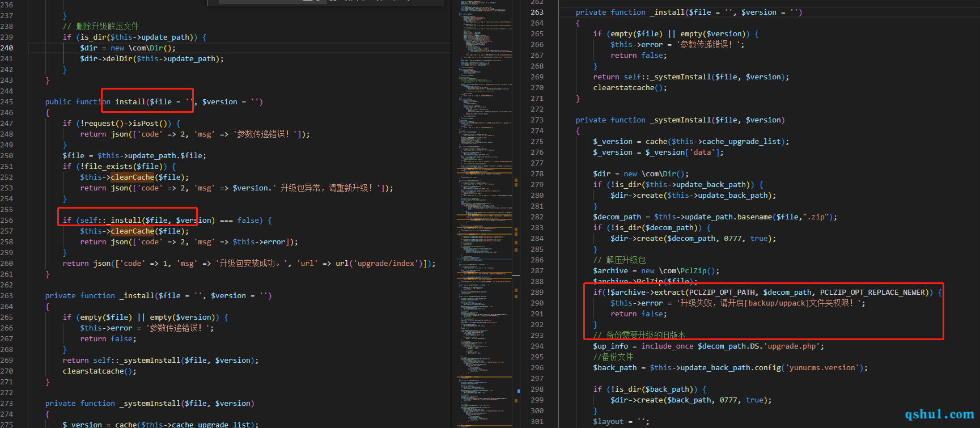Click '$this->error = 参数传递错误' in the left pane, line 266

[147, 328]
